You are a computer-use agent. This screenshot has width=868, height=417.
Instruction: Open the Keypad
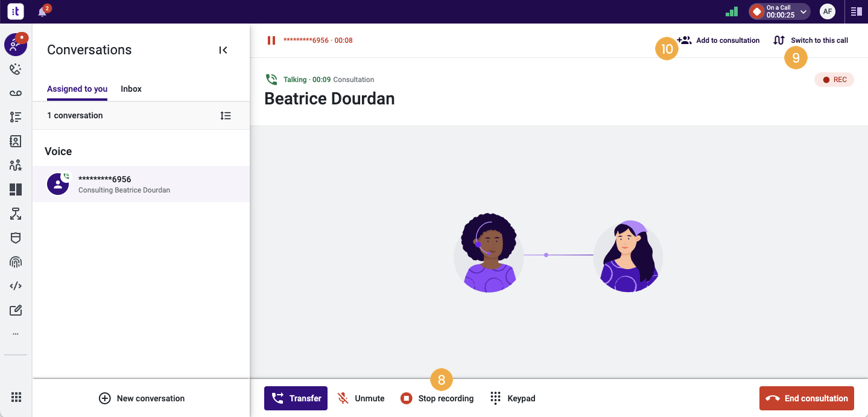pos(513,398)
